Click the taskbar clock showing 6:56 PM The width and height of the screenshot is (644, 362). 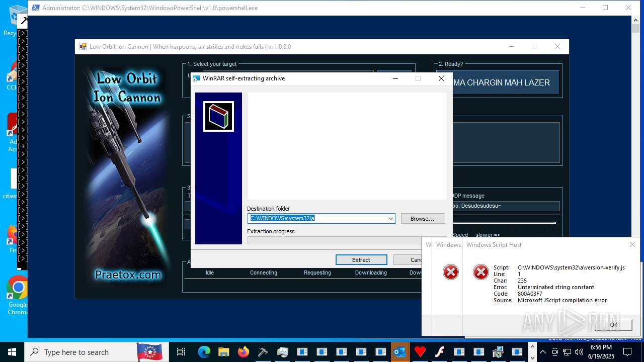[x=601, y=352]
